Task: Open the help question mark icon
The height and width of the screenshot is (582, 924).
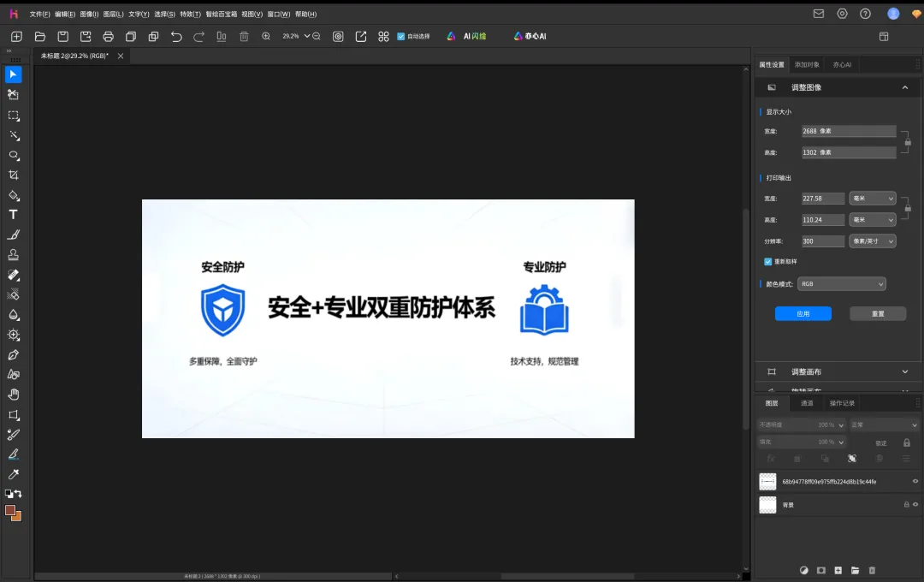Action: point(865,14)
